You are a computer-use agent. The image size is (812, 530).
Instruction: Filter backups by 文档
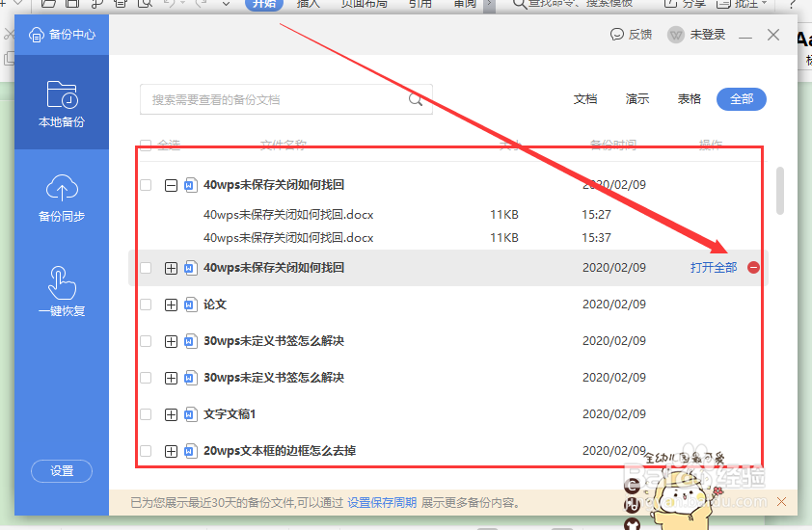585,99
